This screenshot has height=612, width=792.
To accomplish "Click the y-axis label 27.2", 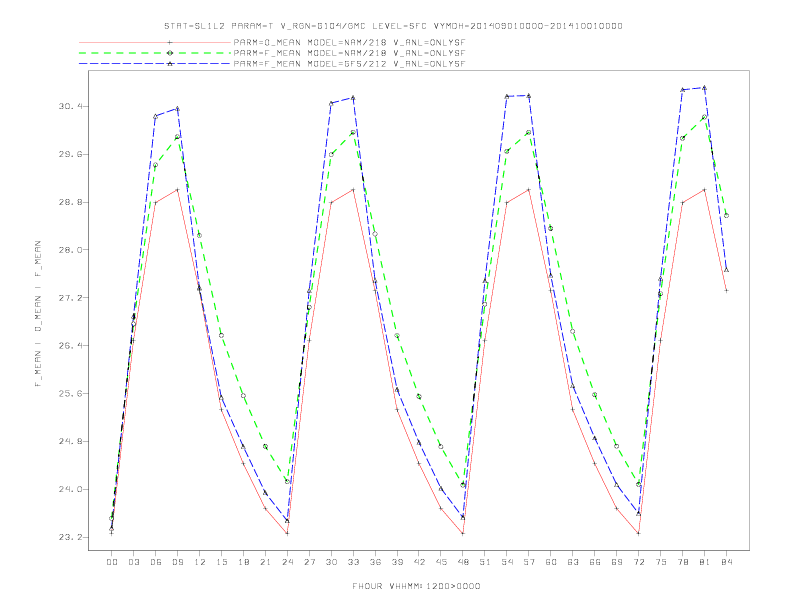I will [69, 298].
